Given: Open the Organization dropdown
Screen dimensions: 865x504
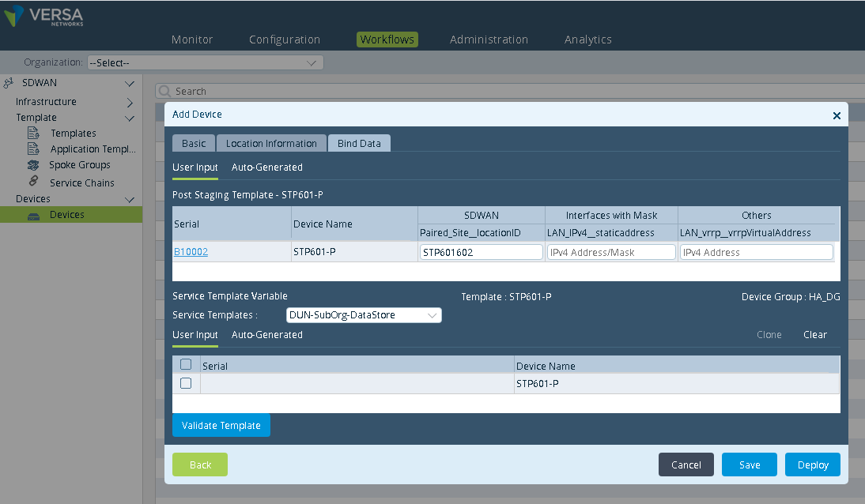Looking at the screenshot, I should click(206, 63).
